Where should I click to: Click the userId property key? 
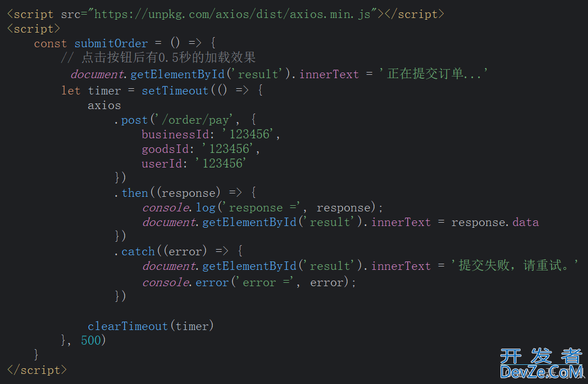tap(162, 164)
